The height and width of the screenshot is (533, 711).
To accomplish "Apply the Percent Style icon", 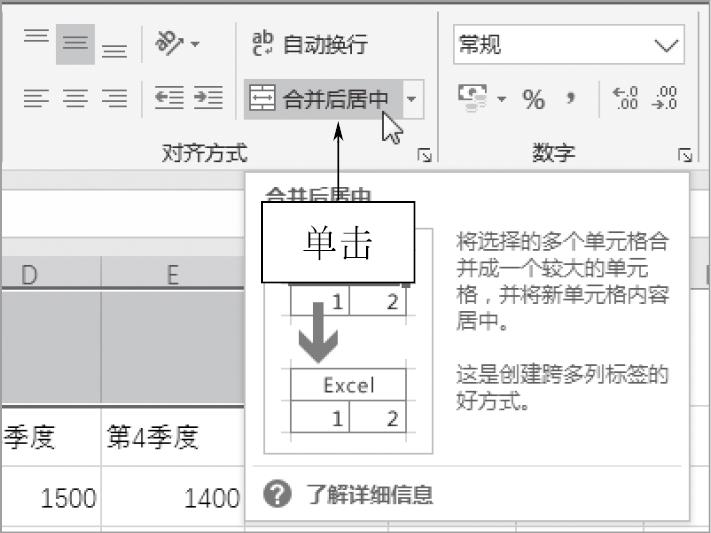I will click(533, 99).
